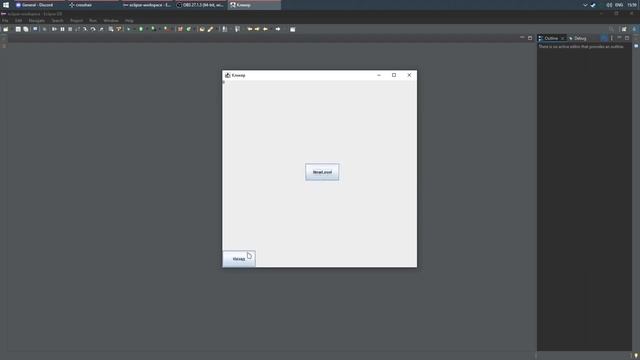Click the Coverage launch toolbar icon

click(153, 29)
